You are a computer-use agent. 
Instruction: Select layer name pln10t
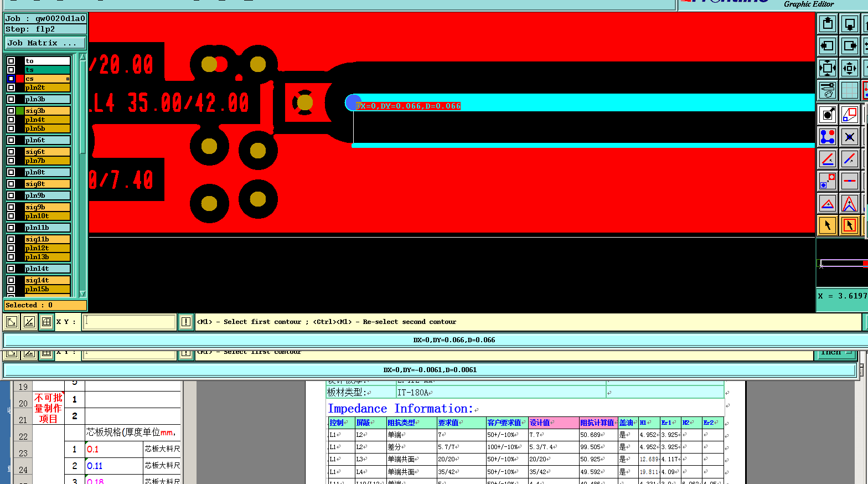(48, 216)
